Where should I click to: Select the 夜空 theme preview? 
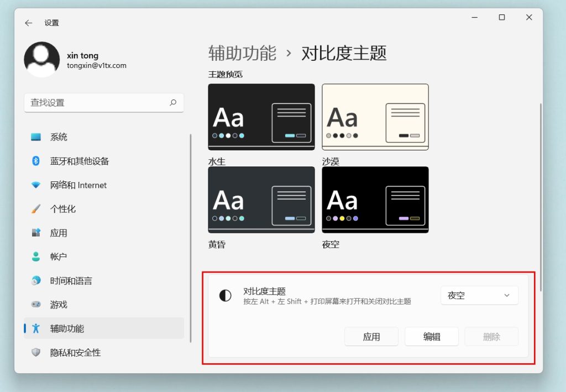coord(375,200)
